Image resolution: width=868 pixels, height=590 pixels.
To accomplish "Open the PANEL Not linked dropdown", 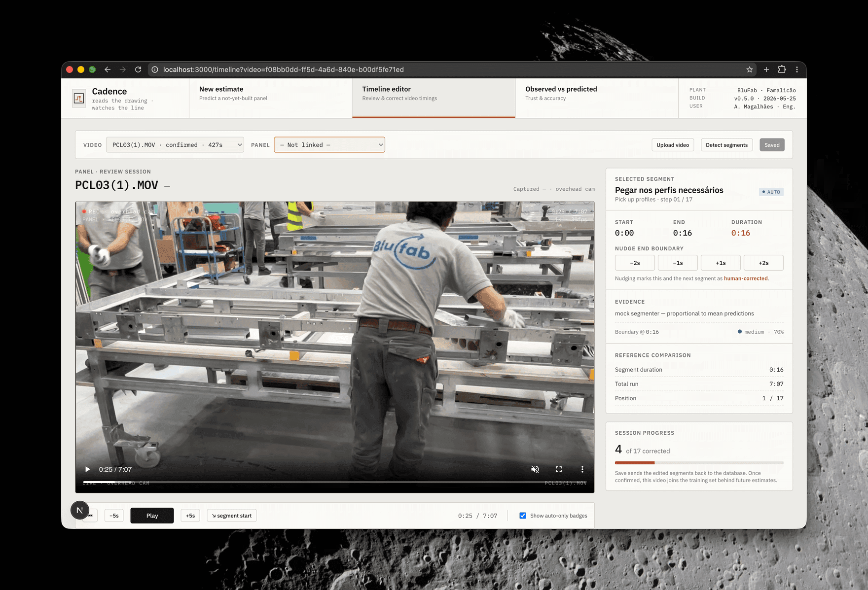I will (x=329, y=145).
